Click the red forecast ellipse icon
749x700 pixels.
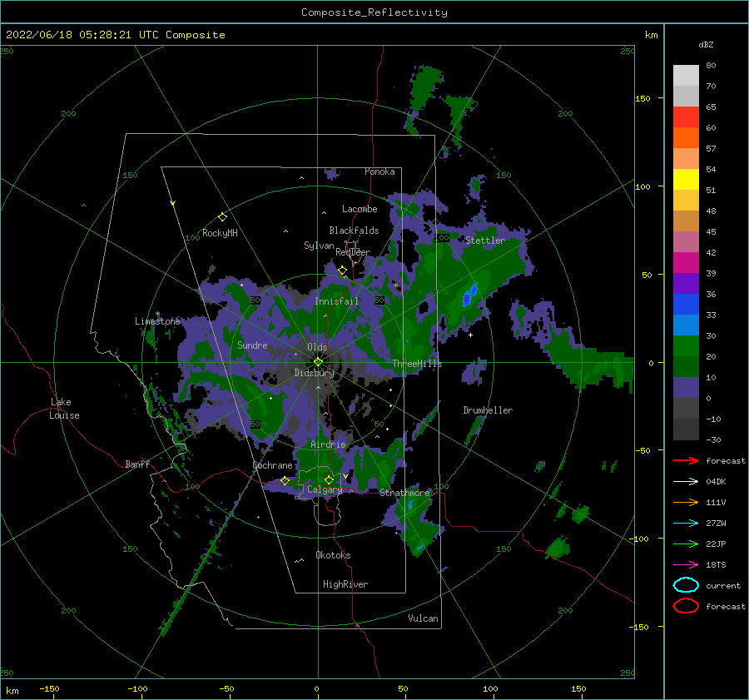(686, 606)
